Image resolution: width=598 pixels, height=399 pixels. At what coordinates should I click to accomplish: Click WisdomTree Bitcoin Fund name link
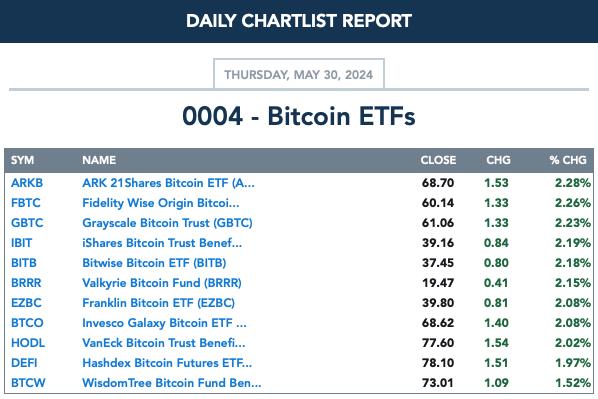(x=172, y=383)
